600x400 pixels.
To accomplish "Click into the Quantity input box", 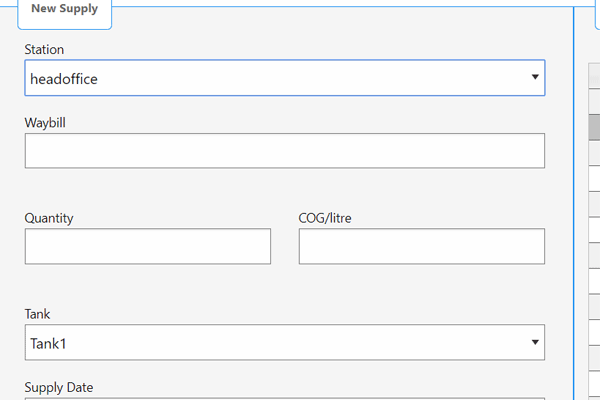I will pyautogui.click(x=148, y=247).
